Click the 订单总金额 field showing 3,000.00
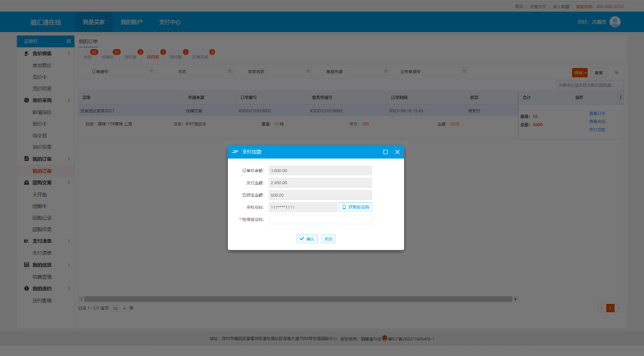 point(320,171)
